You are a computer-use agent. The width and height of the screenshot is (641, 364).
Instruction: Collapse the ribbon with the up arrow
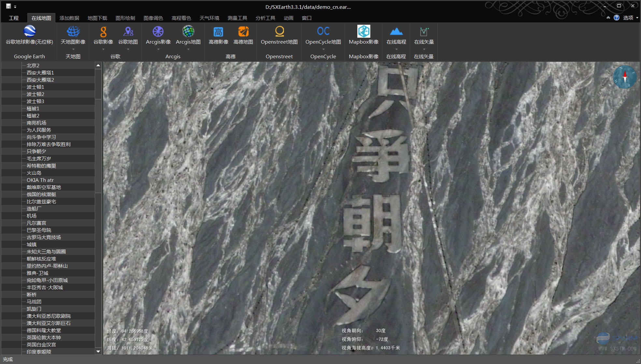click(x=608, y=18)
